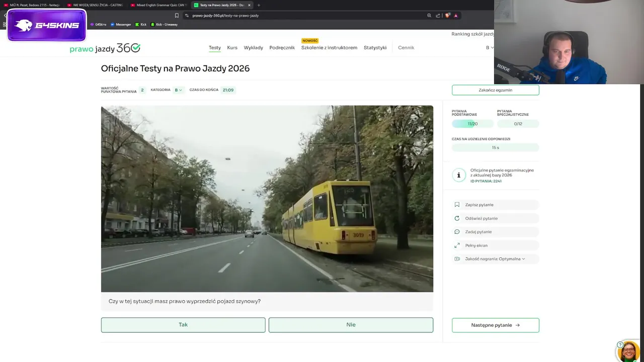
Task: Click the zoom magnifier icon in the address bar
Action: tap(429, 16)
